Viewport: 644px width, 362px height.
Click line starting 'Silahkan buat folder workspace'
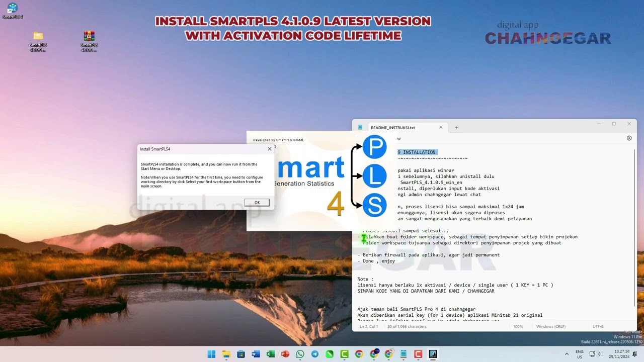[468, 237]
